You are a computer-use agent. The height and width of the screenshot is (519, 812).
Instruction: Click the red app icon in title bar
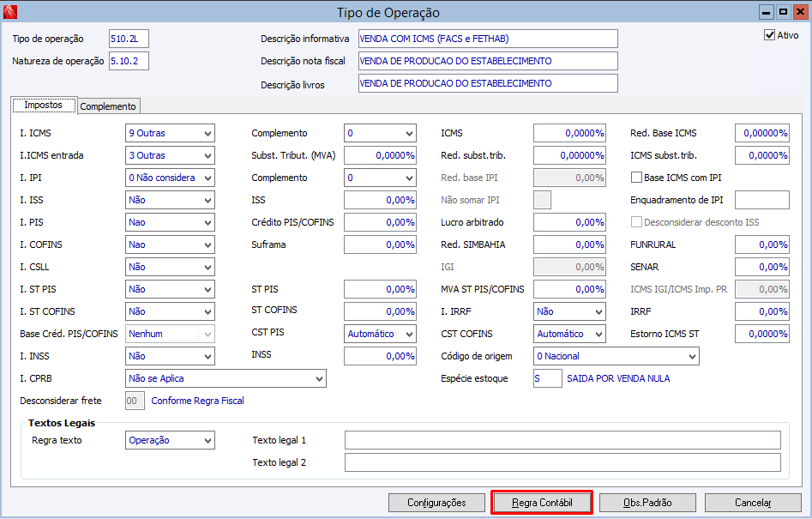click(x=9, y=11)
